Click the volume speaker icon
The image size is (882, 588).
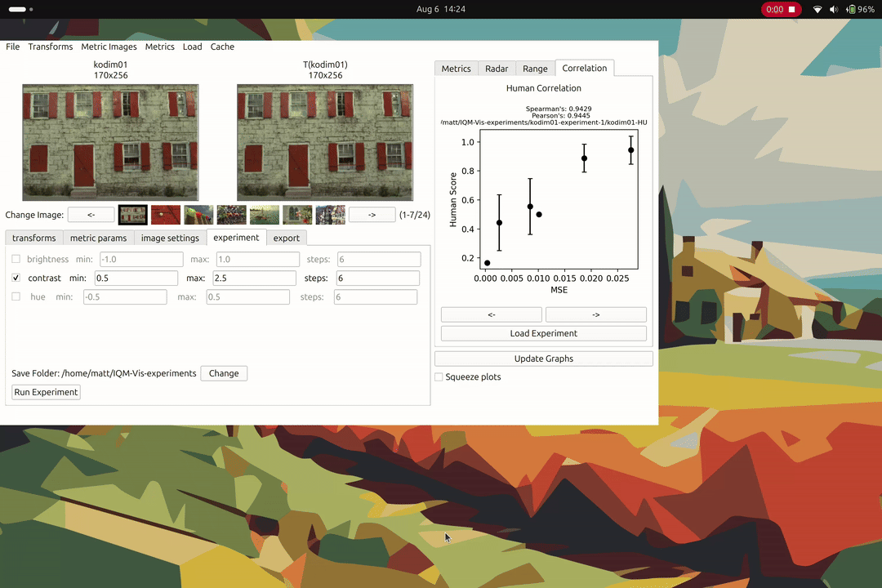click(834, 10)
